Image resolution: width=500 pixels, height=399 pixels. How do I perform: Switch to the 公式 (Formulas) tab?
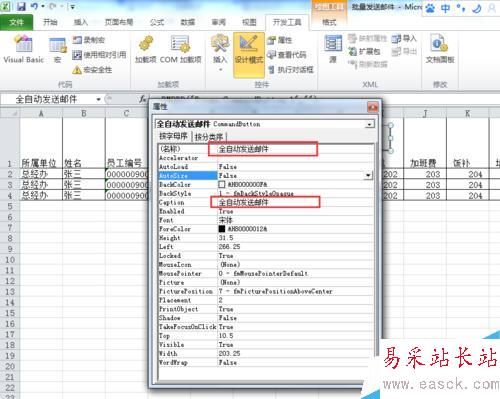(157, 22)
